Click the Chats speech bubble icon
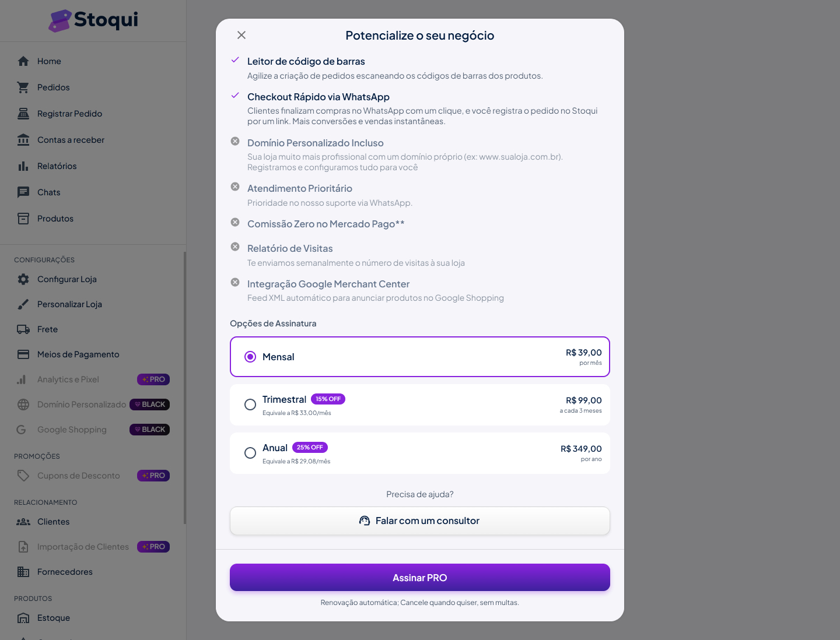Screen dimensions: 840x640 23,192
